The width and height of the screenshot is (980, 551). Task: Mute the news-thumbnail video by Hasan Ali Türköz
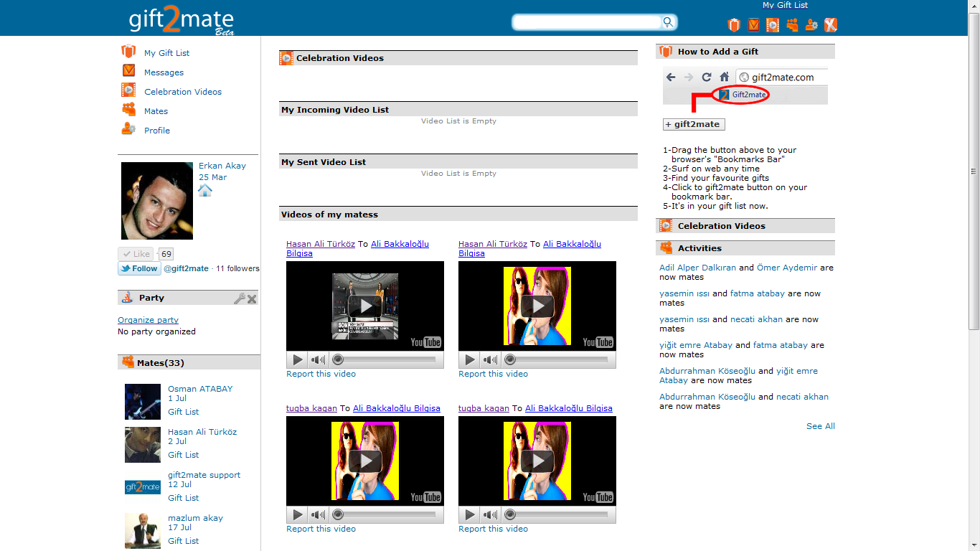(x=318, y=360)
